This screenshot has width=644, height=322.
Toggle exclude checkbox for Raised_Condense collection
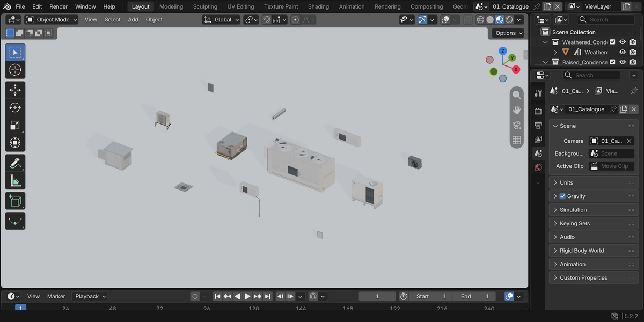click(612, 62)
